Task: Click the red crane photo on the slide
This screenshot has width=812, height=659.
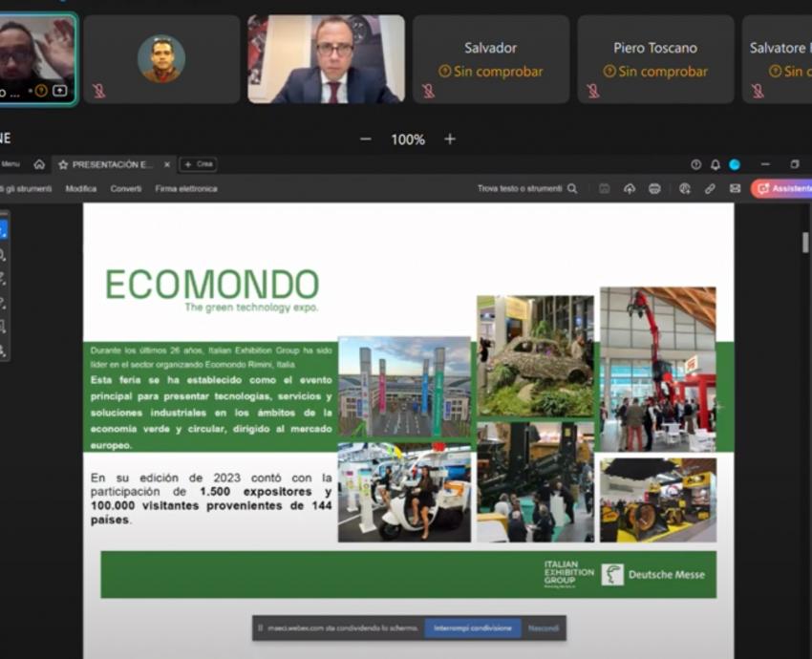Action: (658, 369)
